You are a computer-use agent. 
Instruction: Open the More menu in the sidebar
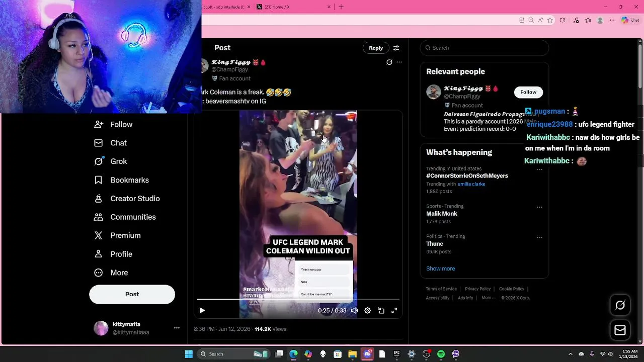(x=111, y=273)
